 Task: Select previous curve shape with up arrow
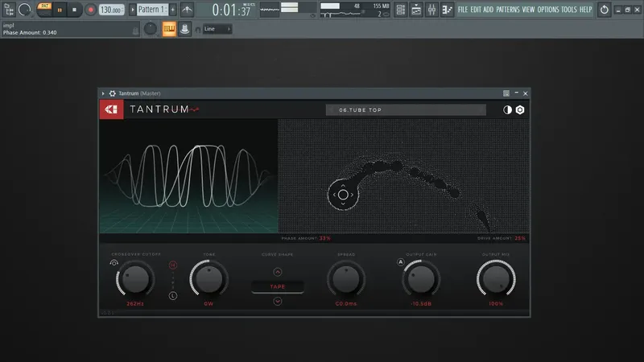pos(278,272)
